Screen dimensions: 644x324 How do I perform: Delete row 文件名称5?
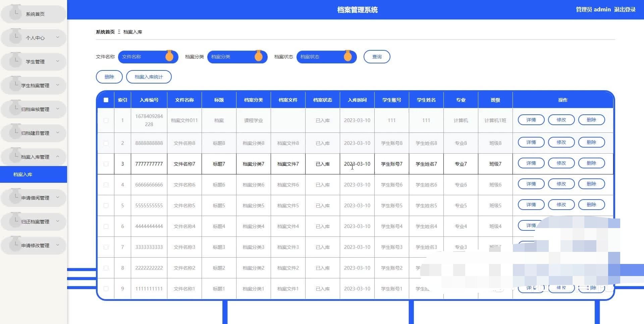click(x=592, y=205)
